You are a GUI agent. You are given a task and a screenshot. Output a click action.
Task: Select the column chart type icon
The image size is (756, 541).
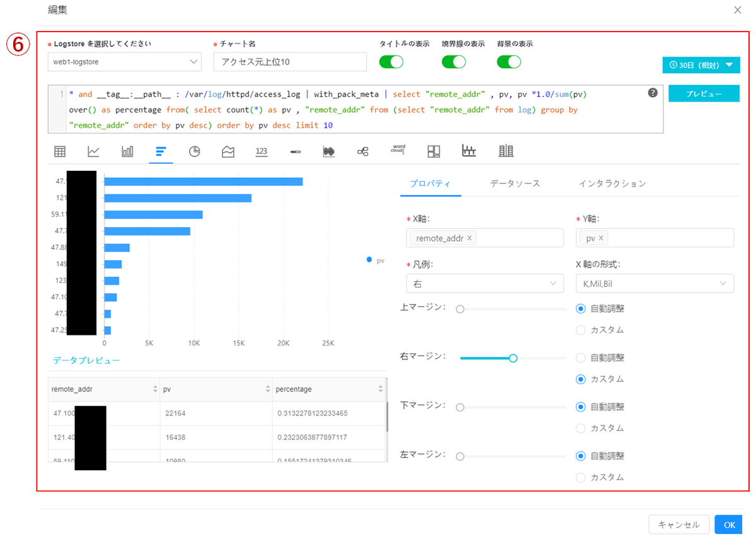127,151
